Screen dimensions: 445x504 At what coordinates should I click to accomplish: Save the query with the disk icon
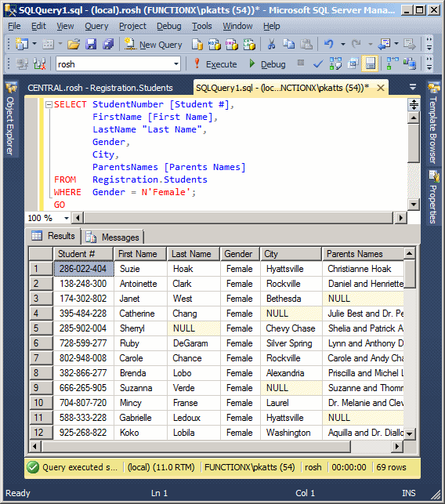[x=91, y=45]
